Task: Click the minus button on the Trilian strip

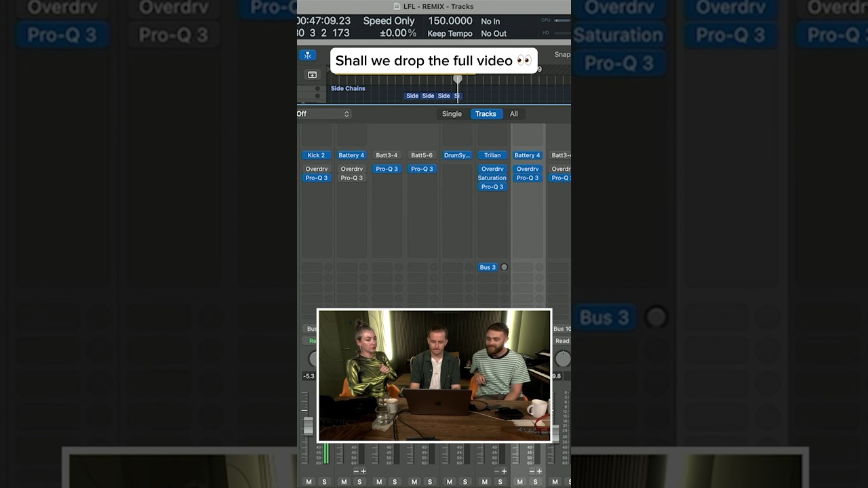Action: click(x=497, y=471)
